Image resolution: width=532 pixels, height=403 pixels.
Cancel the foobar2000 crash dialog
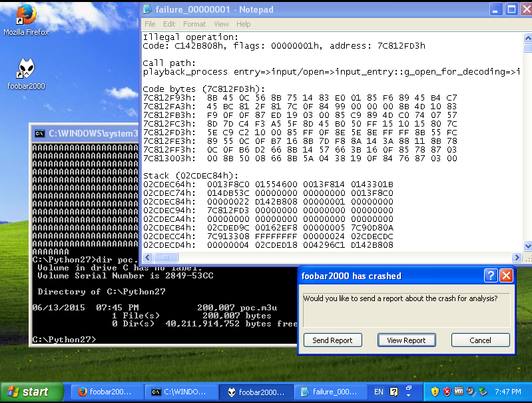480,340
